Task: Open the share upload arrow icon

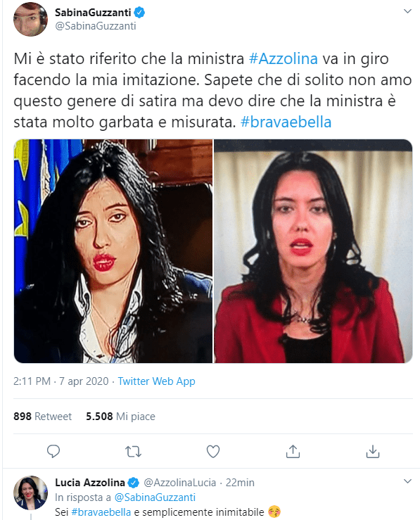Action: 293,451
